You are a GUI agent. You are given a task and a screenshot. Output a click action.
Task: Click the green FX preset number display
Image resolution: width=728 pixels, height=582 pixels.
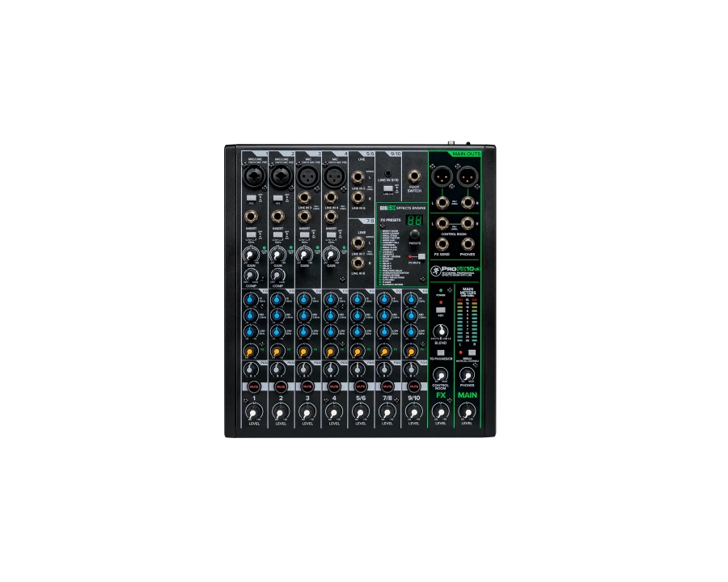coord(414,220)
